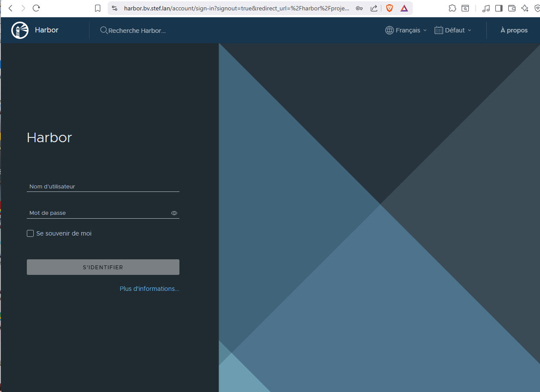The width and height of the screenshot is (540, 392).
Task: Bookmark this page
Action: (98, 8)
